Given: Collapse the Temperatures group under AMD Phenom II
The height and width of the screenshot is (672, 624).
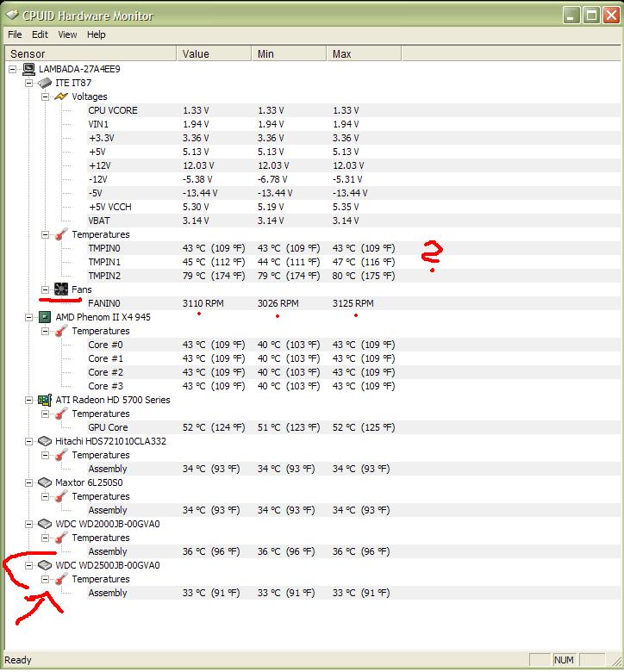Looking at the screenshot, I should (45, 332).
